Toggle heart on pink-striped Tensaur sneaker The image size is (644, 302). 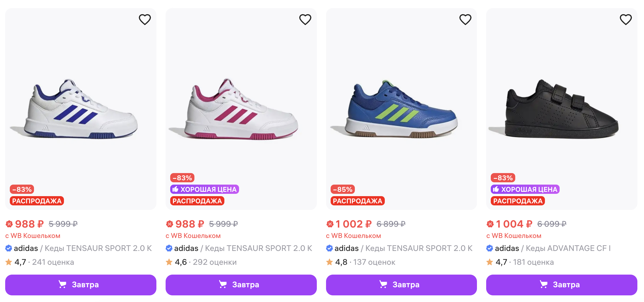305,20
